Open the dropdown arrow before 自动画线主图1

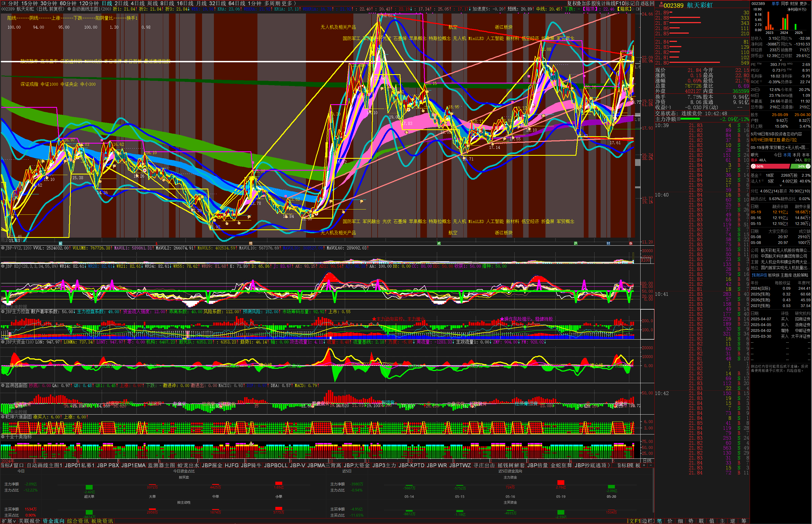[x=69, y=9]
